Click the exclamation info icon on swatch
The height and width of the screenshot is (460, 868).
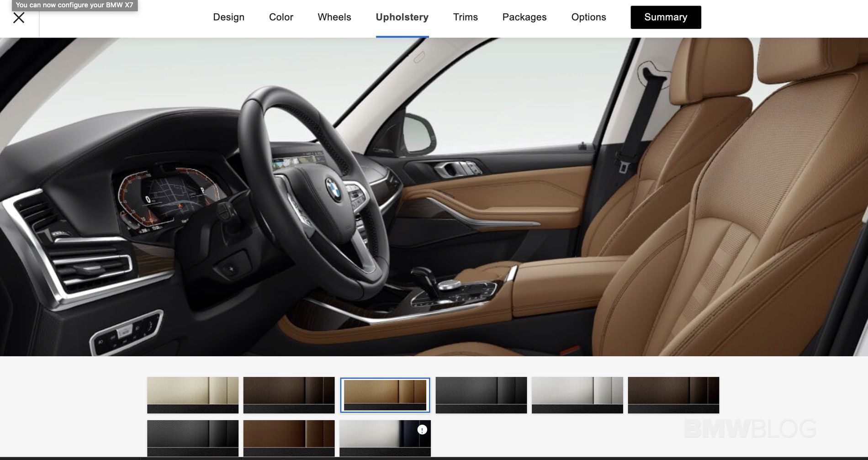click(x=422, y=429)
